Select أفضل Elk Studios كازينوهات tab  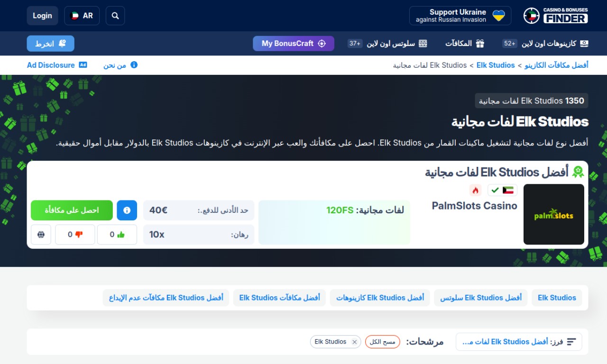pyautogui.click(x=380, y=298)
